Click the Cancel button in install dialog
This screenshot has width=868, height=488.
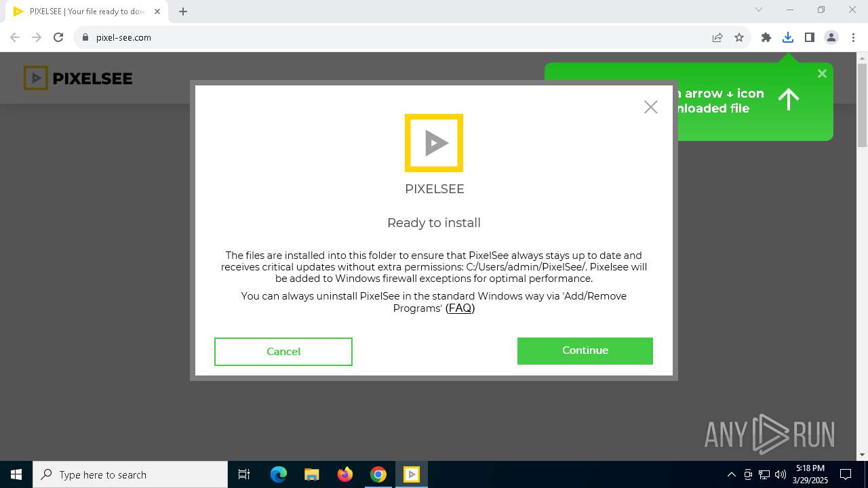click(x=283, y=351)
